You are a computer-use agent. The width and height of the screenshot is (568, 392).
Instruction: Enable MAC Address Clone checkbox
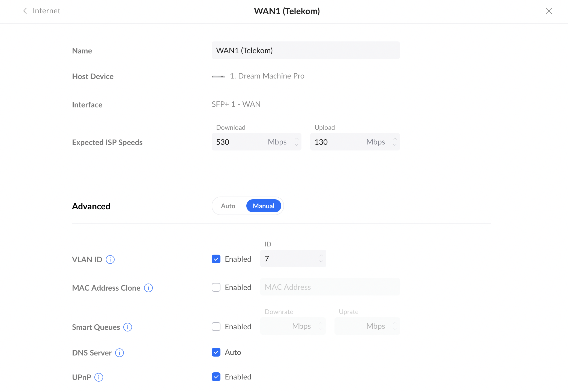click(216, 287)
